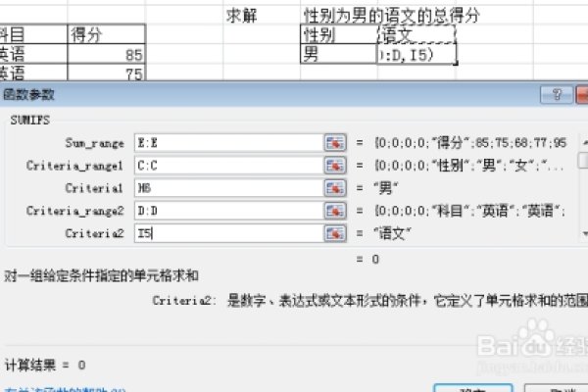Select the cell containing 男
The width and height of the screenshot is (588, 392).
coord(339,54)
